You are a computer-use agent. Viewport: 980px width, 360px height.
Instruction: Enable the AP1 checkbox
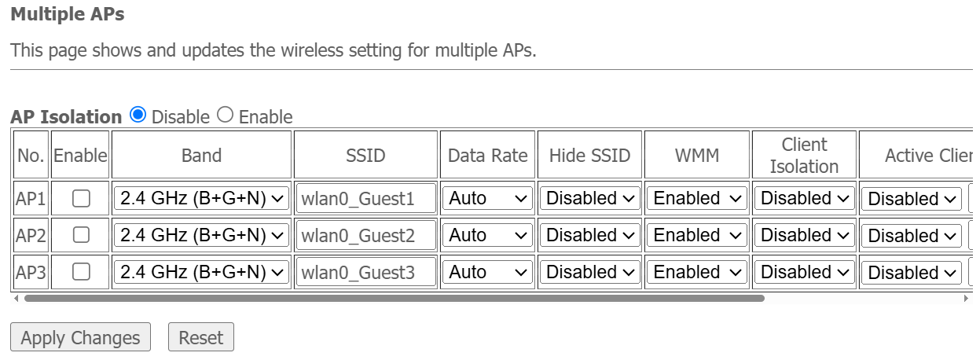point(81,199)
